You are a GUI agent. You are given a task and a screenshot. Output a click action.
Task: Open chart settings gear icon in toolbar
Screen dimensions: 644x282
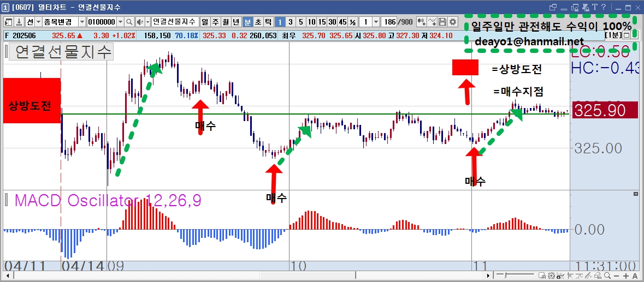pos(453,22)
